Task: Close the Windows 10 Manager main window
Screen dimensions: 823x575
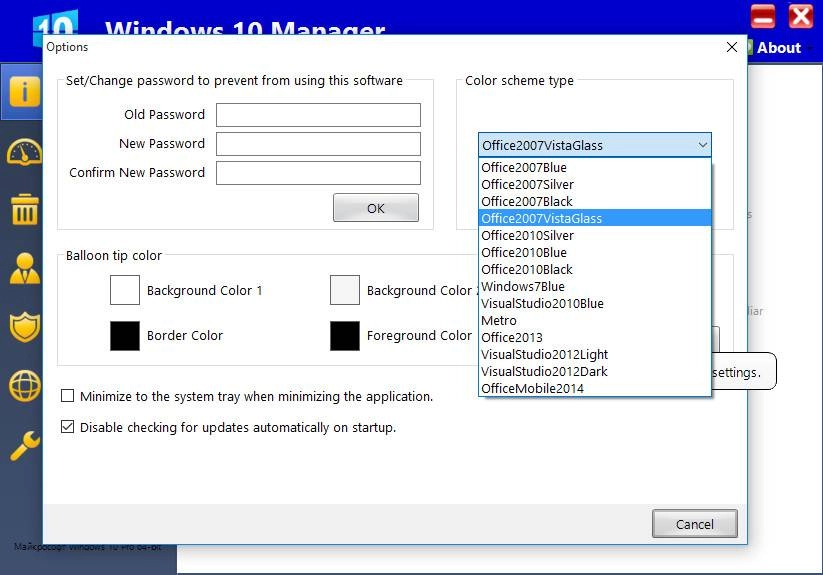Action: tap(800, 16)
